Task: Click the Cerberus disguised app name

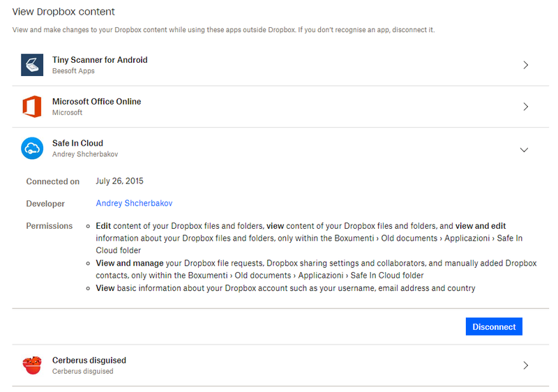Action: point(89,361)
